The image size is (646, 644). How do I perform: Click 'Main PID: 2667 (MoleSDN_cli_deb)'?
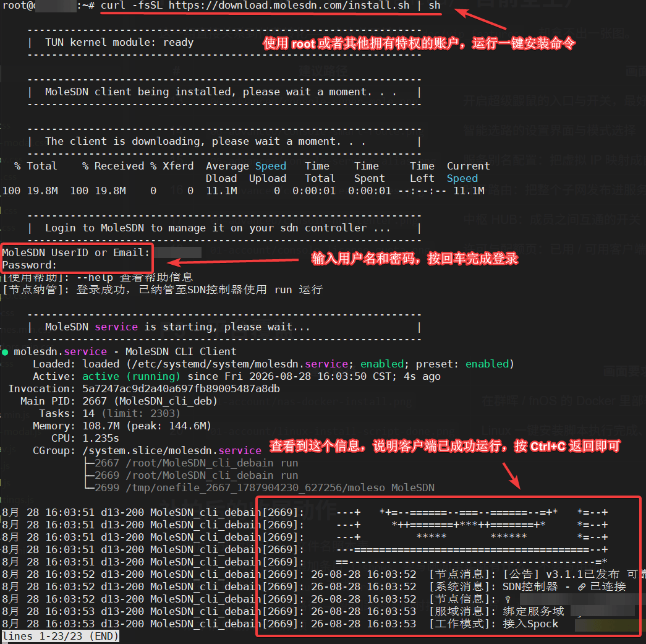point(119,401)
